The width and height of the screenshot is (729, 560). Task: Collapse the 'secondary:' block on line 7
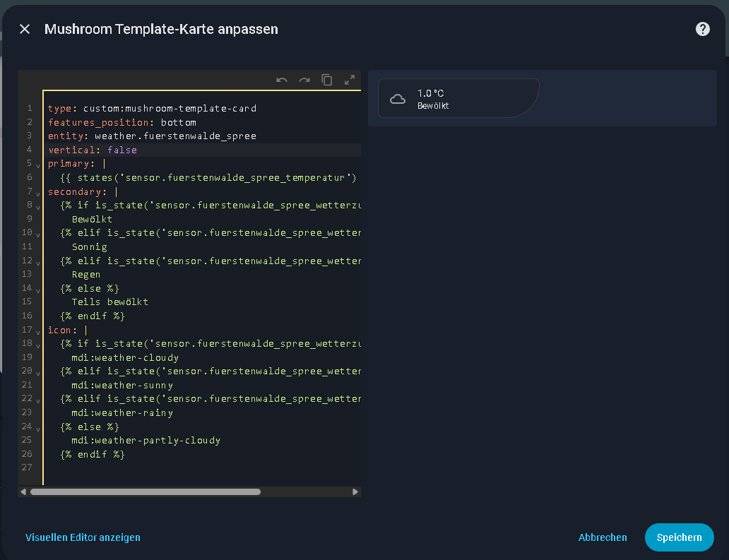click(37, 193)
